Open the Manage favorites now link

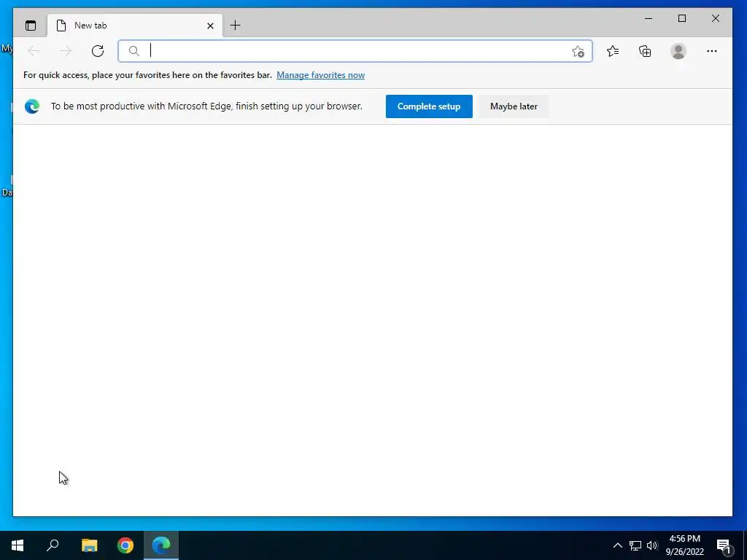tap(321, 75)
